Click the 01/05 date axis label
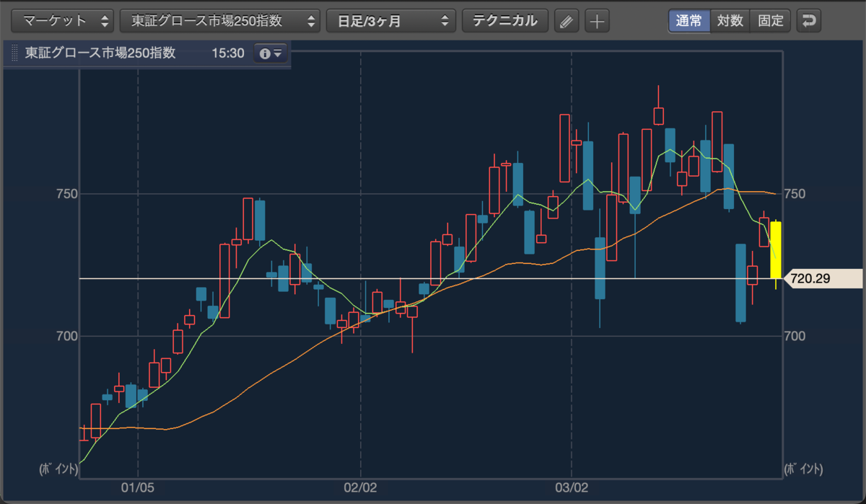This screenshot has height=504, width=866. pyautogui.click(x=137, y=487)
